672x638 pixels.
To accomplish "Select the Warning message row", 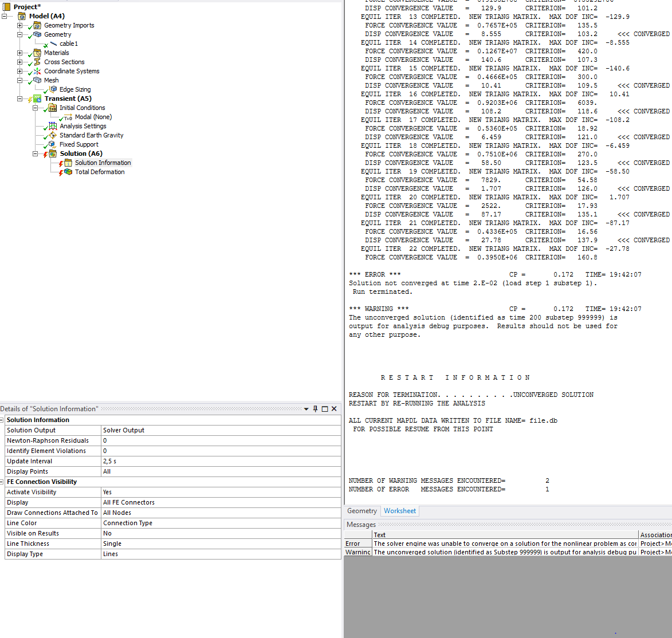I will (x=508, y=552).
